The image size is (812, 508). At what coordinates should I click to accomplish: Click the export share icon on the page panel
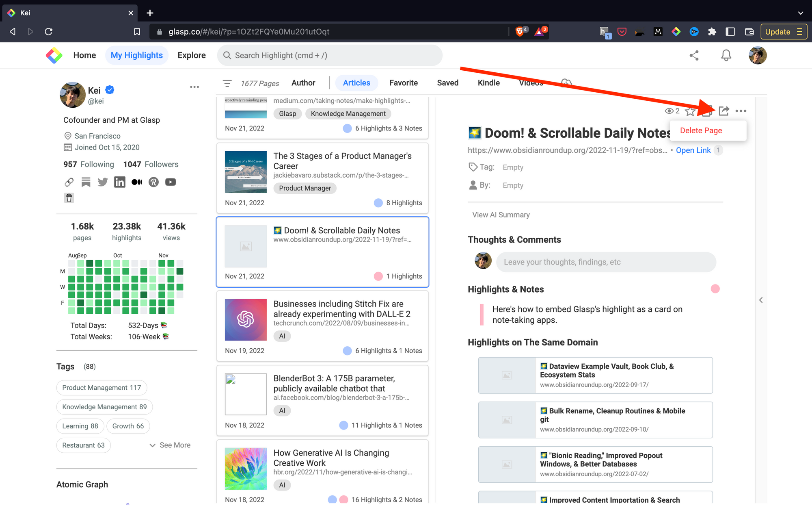click(x=723, y=111)
